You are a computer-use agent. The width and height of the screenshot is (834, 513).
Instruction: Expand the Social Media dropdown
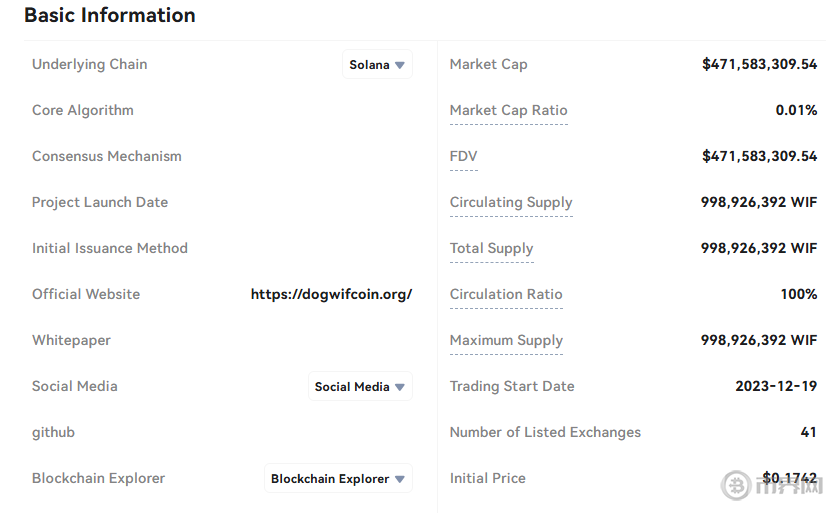coord(359,387)
